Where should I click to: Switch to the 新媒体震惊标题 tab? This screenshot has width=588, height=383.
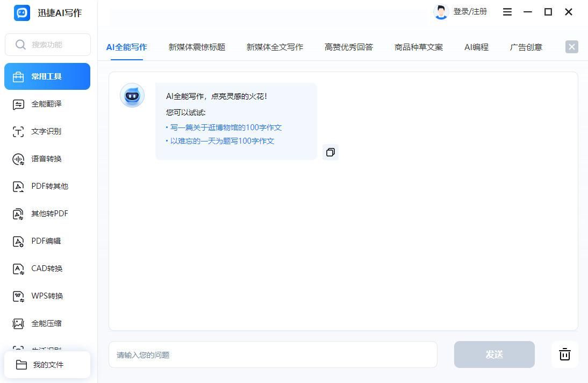pos(197,47)
